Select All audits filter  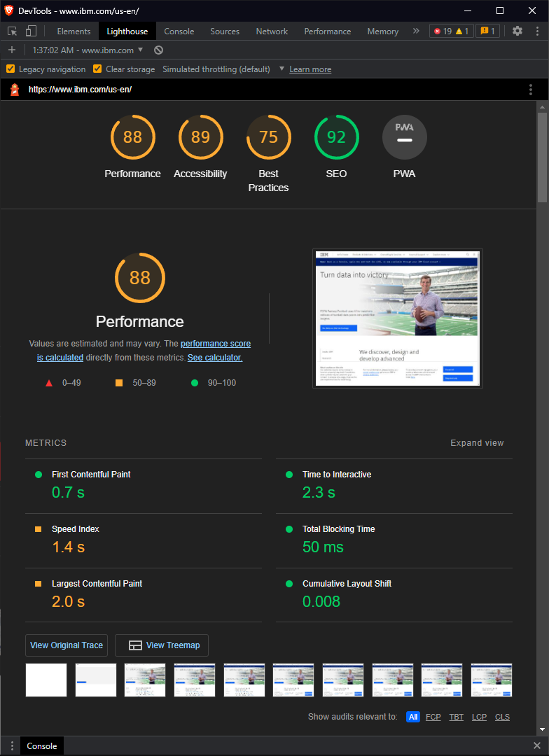(x=413, y=717)
